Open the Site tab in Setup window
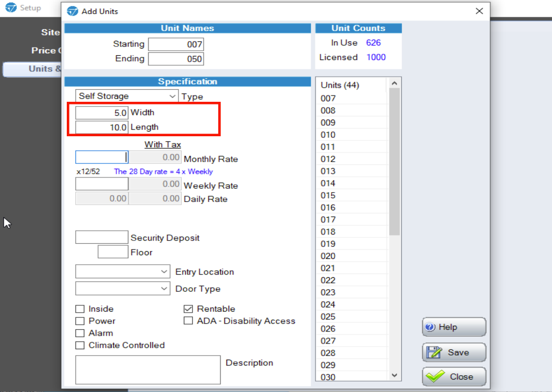Screen dimensions: 552x392 point(51,32)
